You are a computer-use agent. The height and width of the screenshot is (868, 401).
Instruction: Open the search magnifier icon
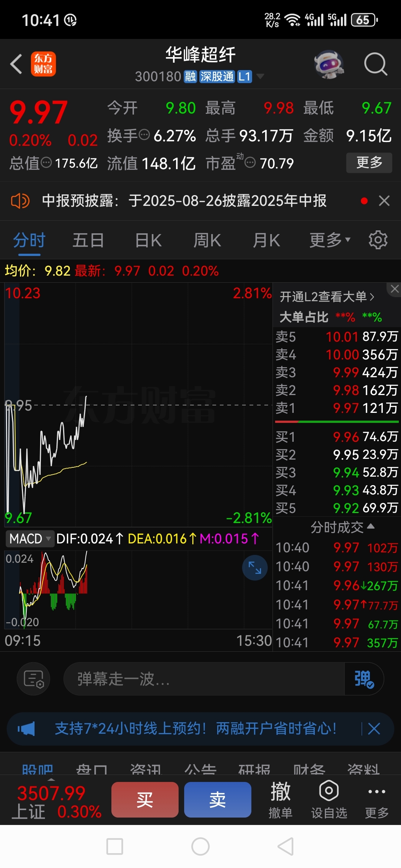375,64
